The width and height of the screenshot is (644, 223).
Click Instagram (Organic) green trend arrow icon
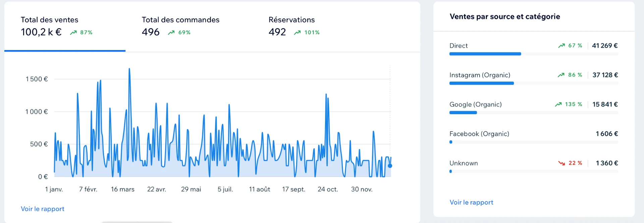click(561, 75)
